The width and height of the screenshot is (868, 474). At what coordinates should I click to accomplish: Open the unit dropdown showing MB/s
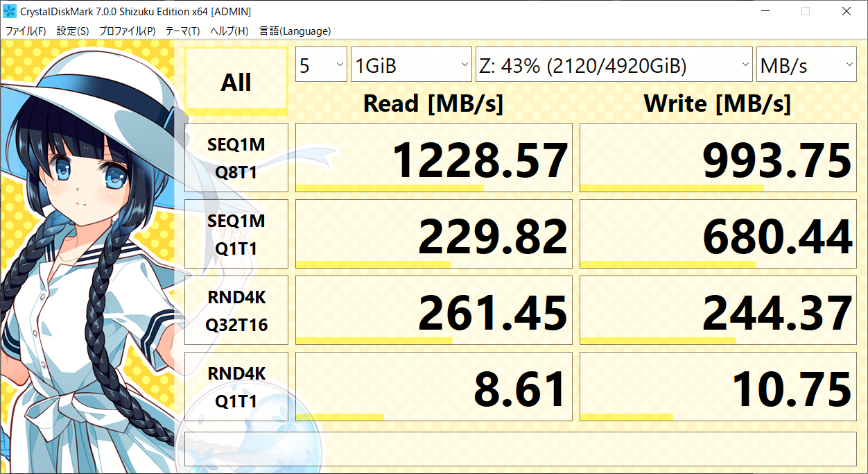(x=807, y=65)
